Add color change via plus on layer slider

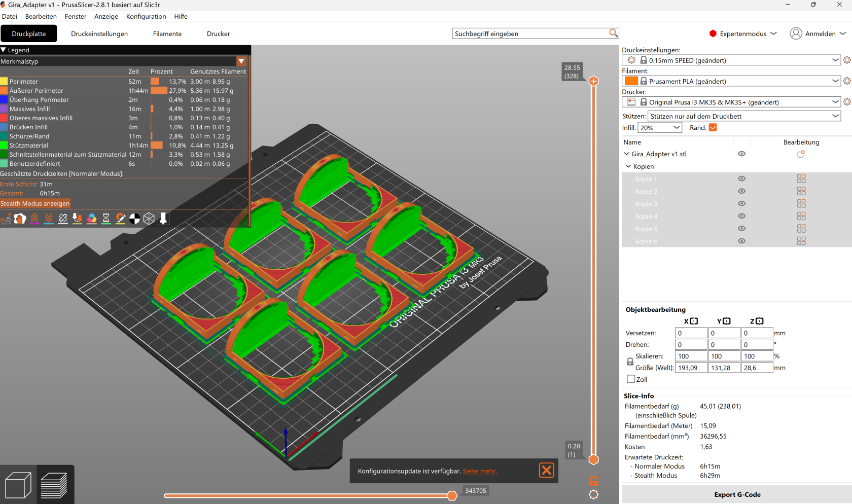[593, 81]
